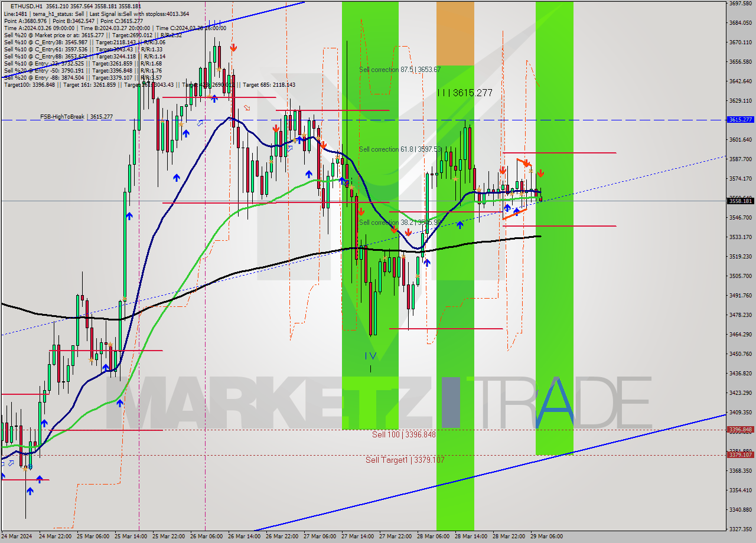Image resolution: width=756 pixels, height=543 pixels.
Task: Click price axis value 3684.050
Action: (740, 23)
